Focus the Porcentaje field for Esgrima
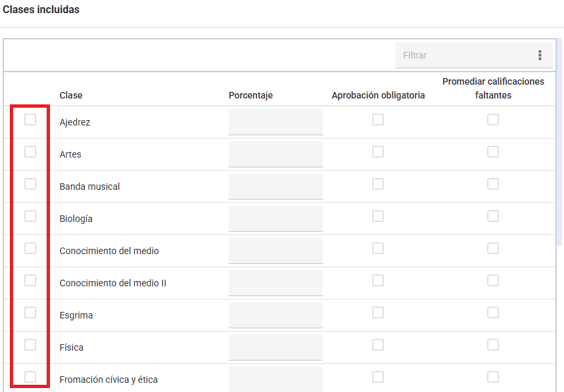This screenshot has height=392, width=564. tap(275, 315)
